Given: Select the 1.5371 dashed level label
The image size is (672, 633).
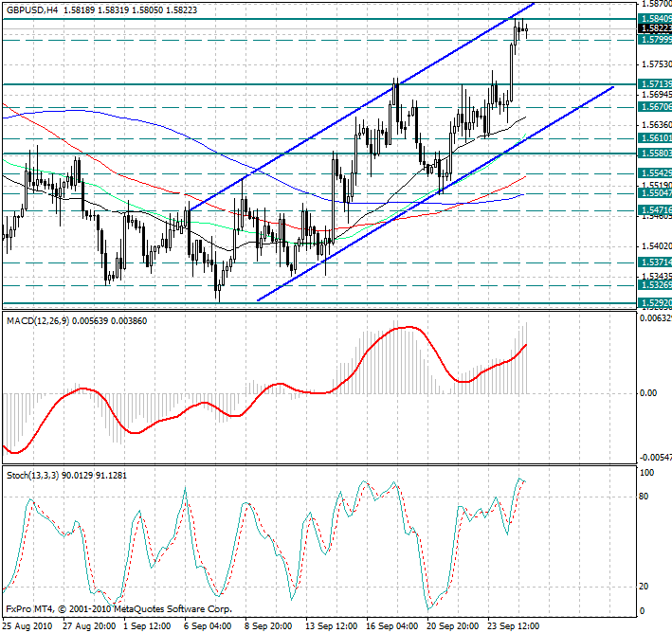Looking at the screenshot, I should coord(655,262).
